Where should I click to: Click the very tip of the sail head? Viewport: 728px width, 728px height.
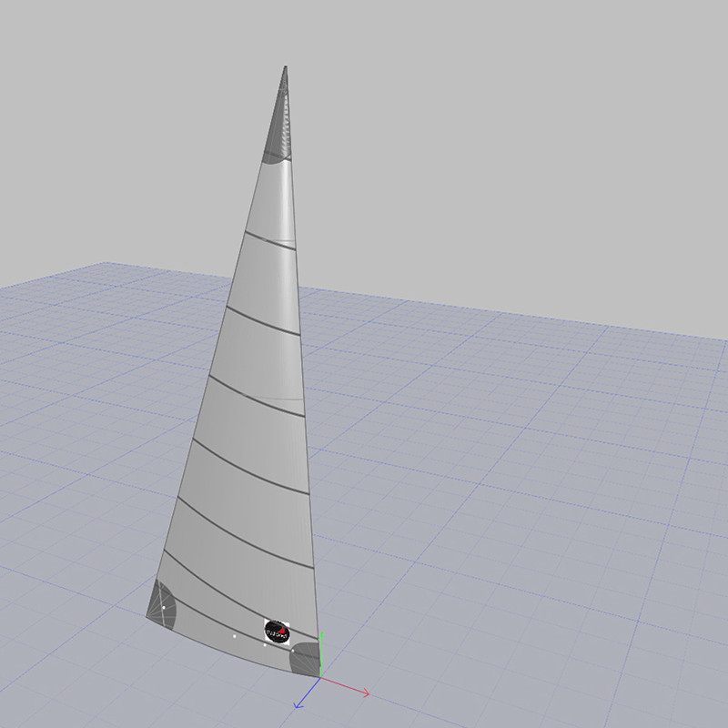[287, 68]
